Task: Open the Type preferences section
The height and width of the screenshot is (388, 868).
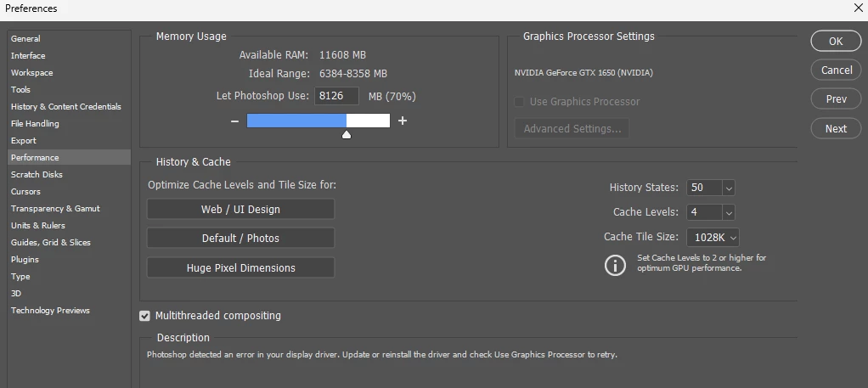Action: pos(69,277)
